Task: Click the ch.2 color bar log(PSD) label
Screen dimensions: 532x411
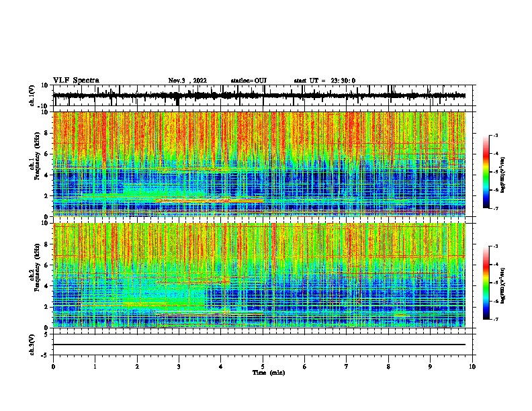Action: (x=503, y=285)
